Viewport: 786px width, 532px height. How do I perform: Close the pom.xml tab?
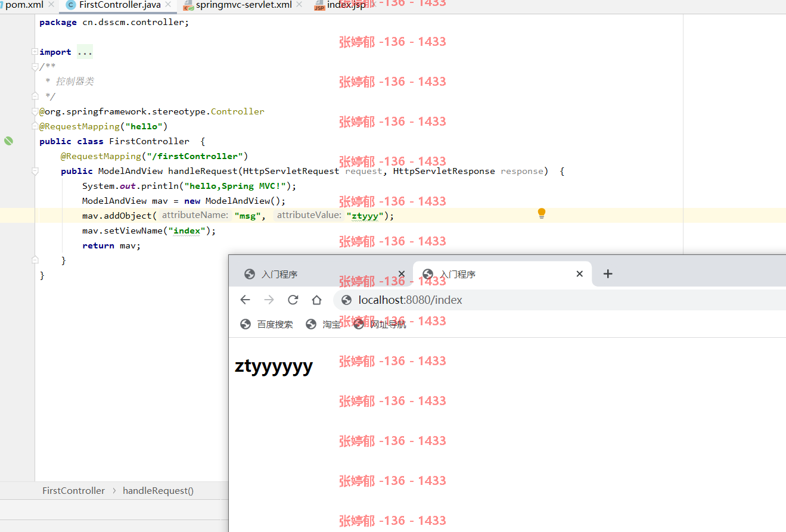(x=51, y=5)
